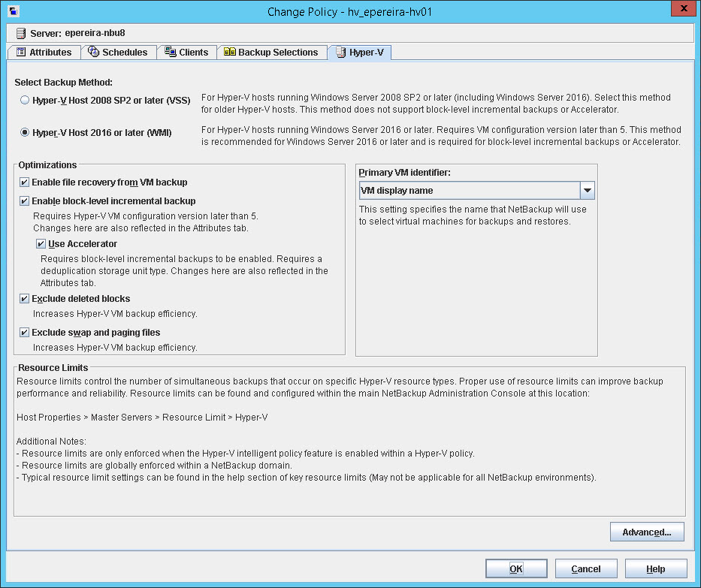This screenshot has height=588, width=701.
Task: Confirm with the OK button
Action: (x=516, y=568)
